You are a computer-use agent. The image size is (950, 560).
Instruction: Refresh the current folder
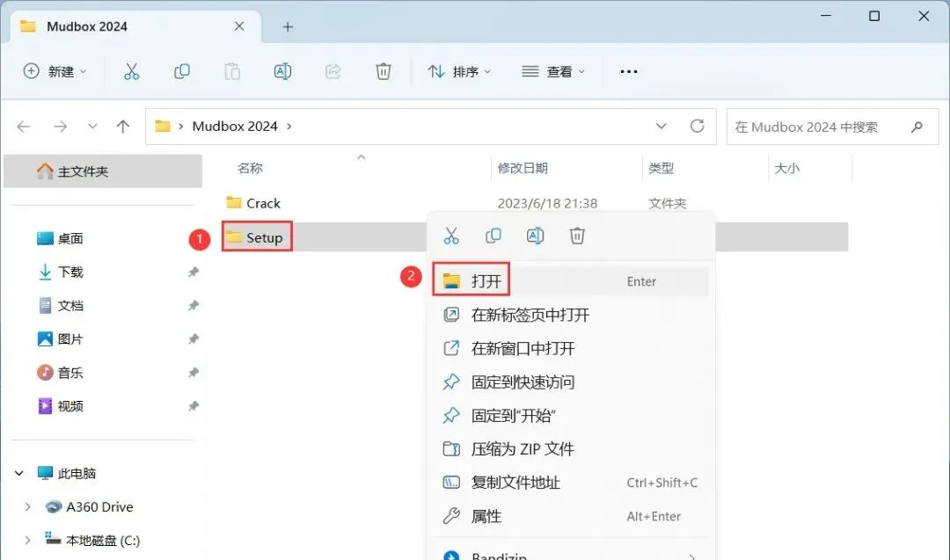698,126
